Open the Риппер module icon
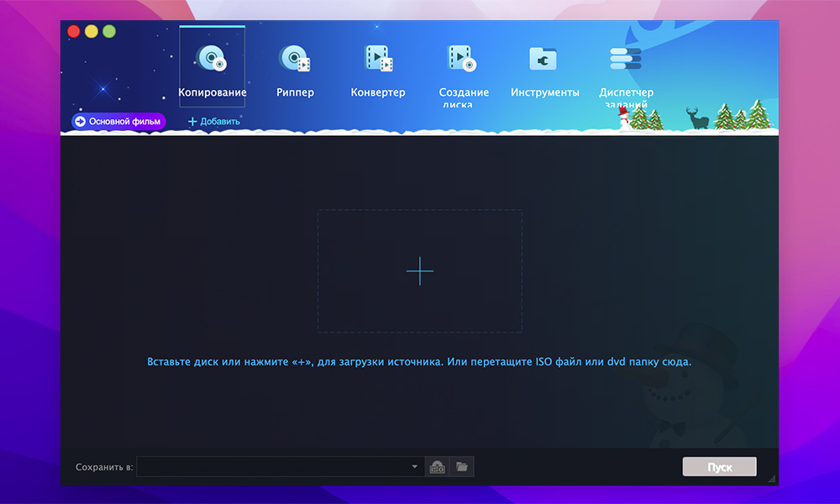 [x=295, y=59]
